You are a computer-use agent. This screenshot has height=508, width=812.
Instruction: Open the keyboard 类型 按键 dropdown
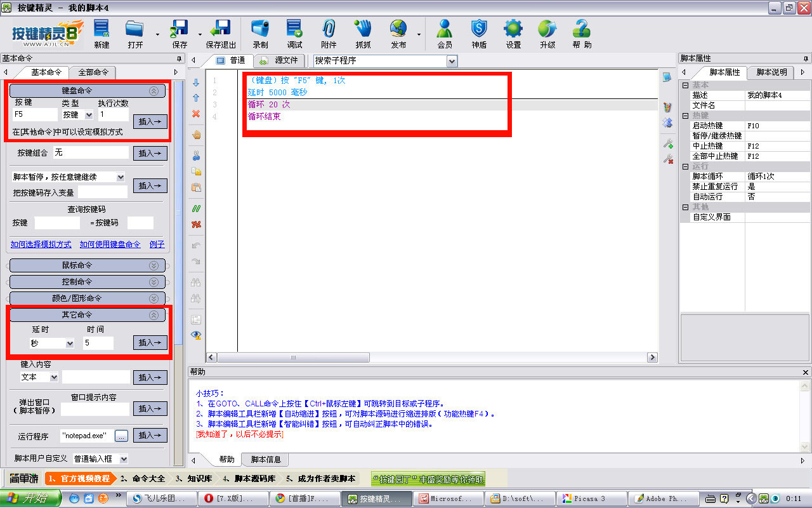(89, 115)
